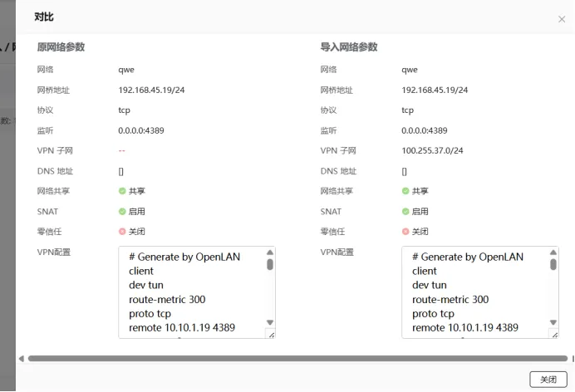
Task: Click green 共享 status icon under 导入网络参数
Action: click(x=405, y=191)
